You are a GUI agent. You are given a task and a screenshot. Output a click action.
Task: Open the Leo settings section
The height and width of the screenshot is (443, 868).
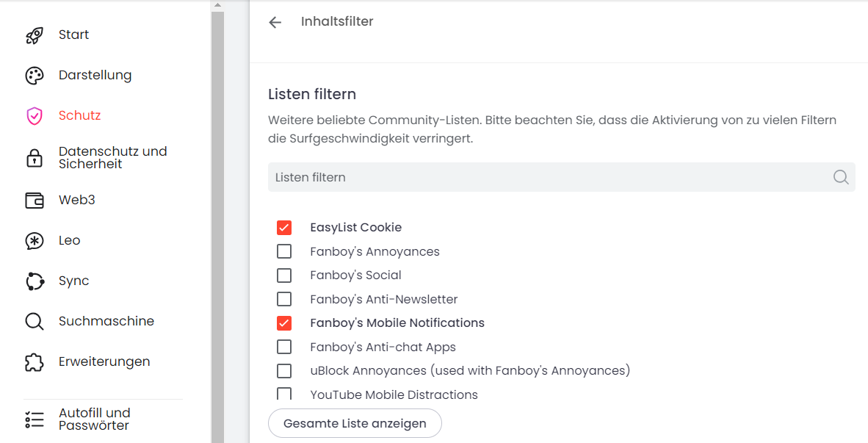69,240
